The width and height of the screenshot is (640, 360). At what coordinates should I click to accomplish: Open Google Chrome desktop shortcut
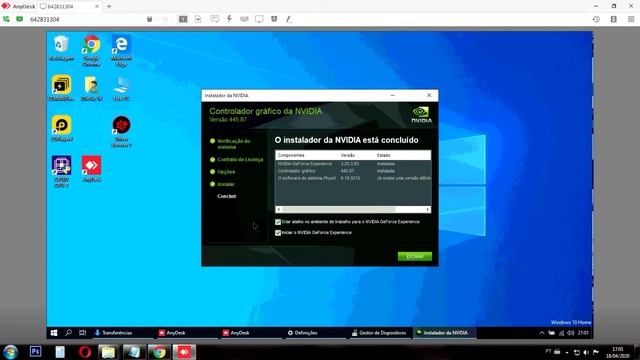[91, 51]
